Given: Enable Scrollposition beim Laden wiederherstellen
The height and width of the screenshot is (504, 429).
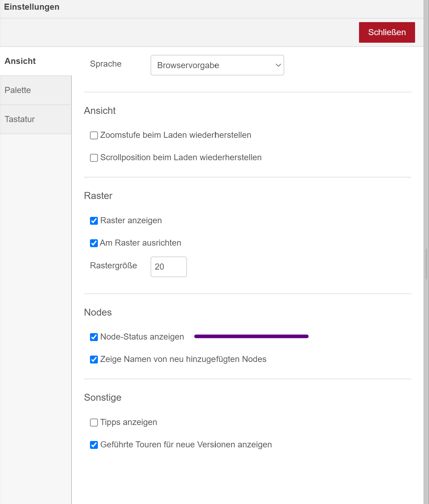Looking at the screenshot, I should 94,158.
